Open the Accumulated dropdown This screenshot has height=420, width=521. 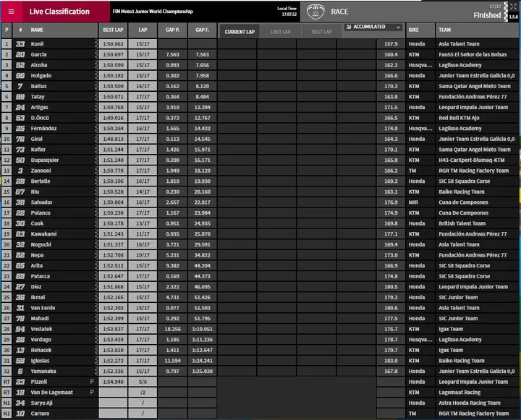pos(373,27)
